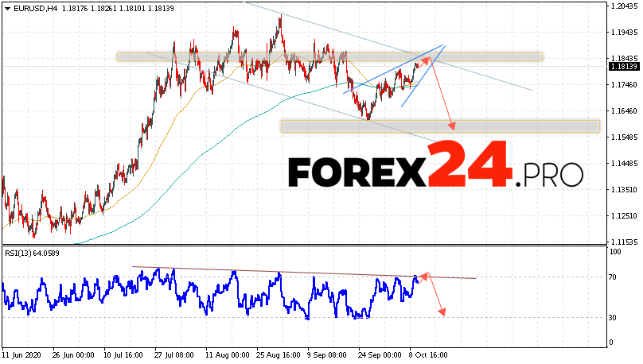Click the 1.19435 price axis label

point(624,33)
